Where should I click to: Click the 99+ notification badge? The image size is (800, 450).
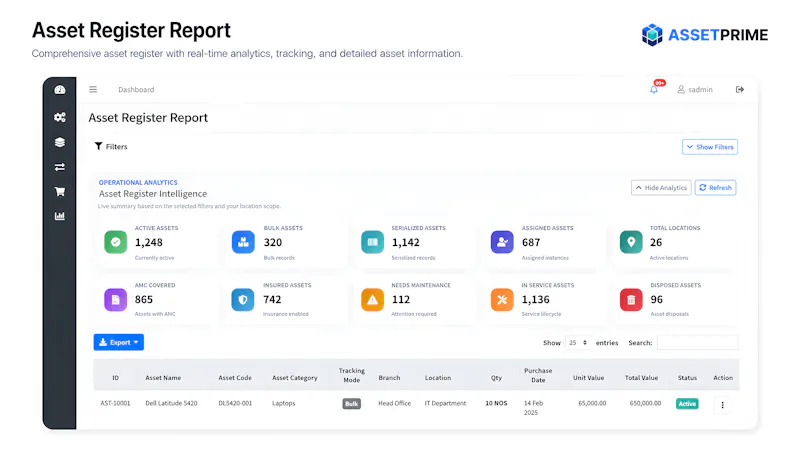tap(660, 83)
